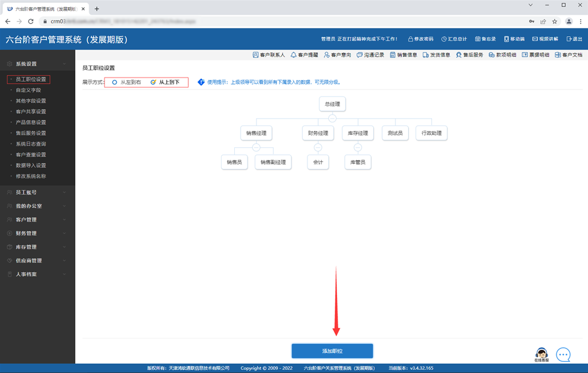Select the 销售副经理 position node
This screenshot has height=373, width=588.
coord(273,162)
